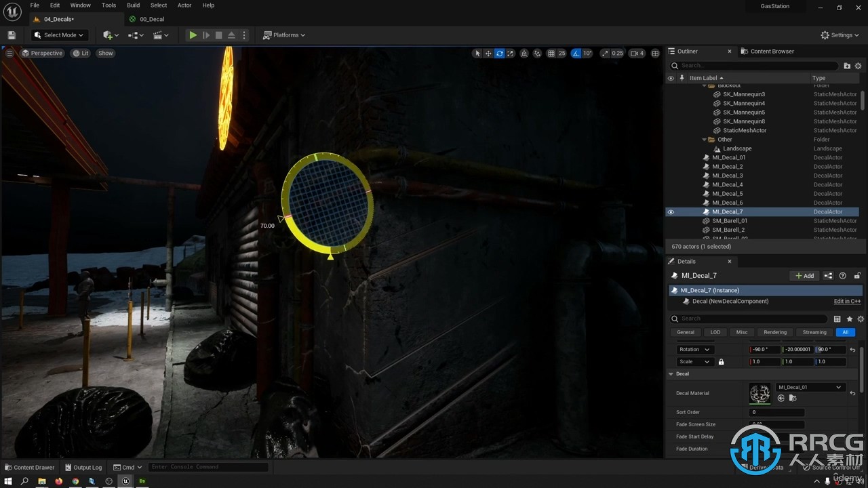Save the current level with disk icon

point(12,35)
